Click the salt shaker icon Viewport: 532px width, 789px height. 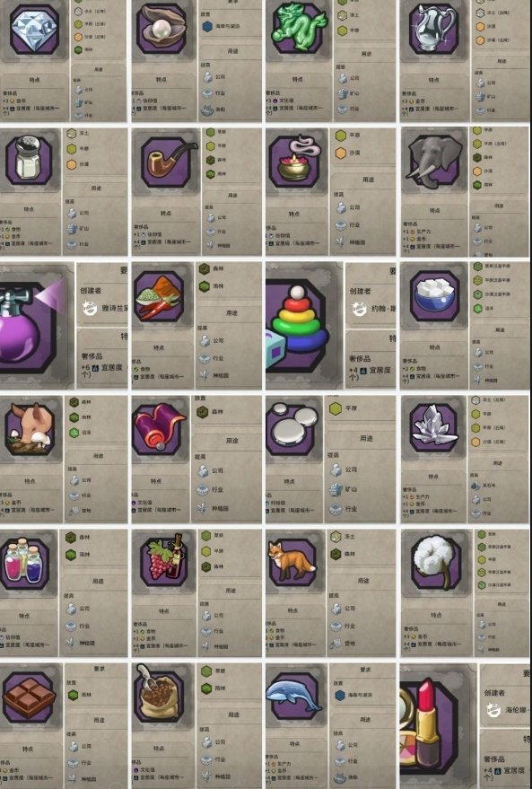coord(30,160)
